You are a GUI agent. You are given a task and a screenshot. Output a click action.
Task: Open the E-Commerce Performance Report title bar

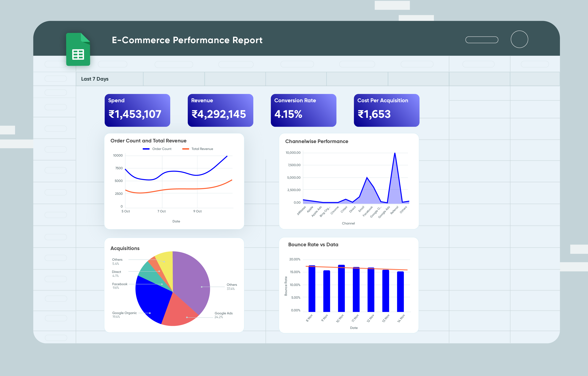pyautogui.click(x=187, y=40)
